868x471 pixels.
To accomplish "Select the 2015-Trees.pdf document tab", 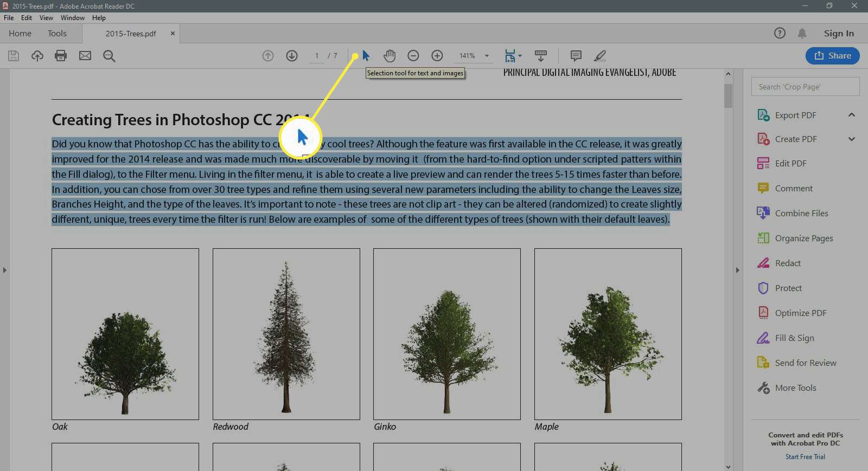I will pyautogui.click(x=131, y=33).
